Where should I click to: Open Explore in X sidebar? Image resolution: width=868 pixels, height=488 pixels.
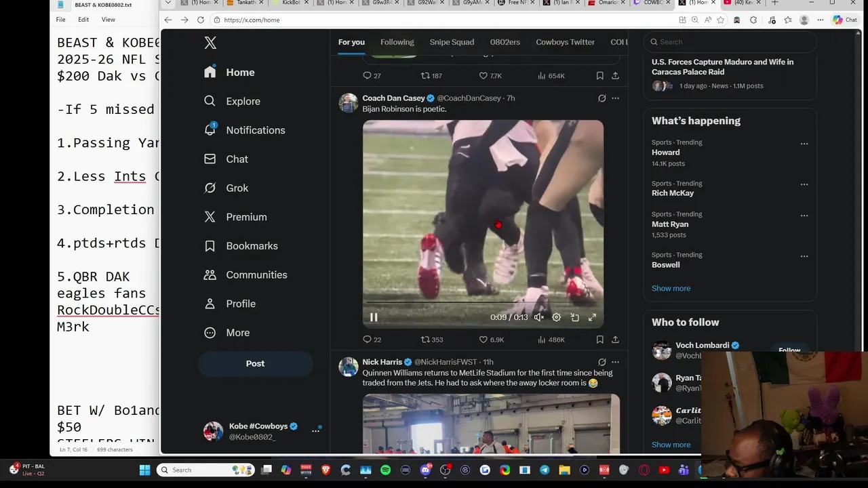point(232,101)
